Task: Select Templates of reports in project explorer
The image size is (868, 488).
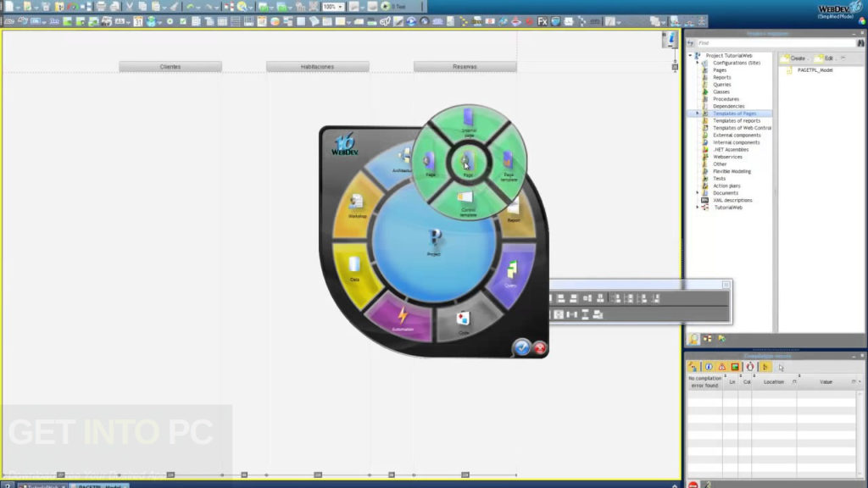Action: point(736,120)
